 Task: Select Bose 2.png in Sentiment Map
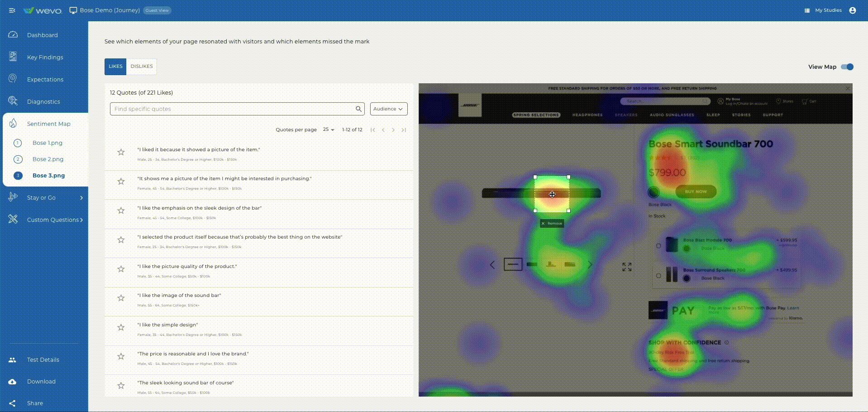tap(48, 159)
